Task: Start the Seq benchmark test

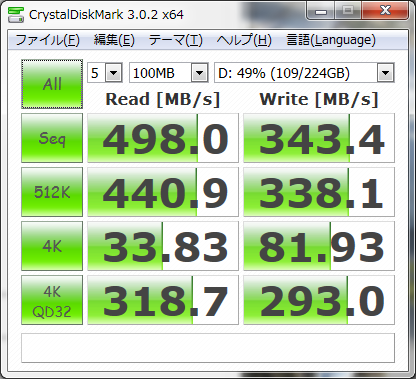Action: 52,138
